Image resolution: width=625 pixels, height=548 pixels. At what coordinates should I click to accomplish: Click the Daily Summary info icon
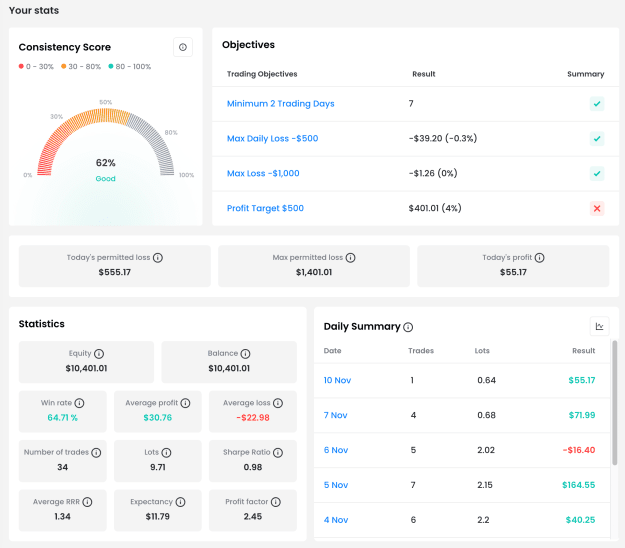tap(408, 327)
